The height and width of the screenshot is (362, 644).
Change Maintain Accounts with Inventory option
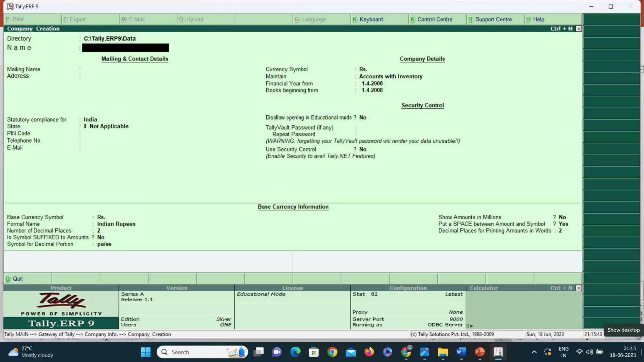(391, 76)
